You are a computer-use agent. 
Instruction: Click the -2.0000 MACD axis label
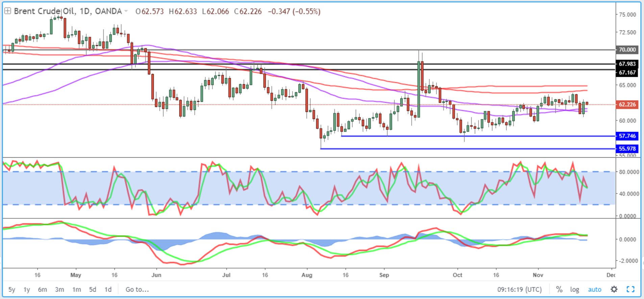point(628,261)
